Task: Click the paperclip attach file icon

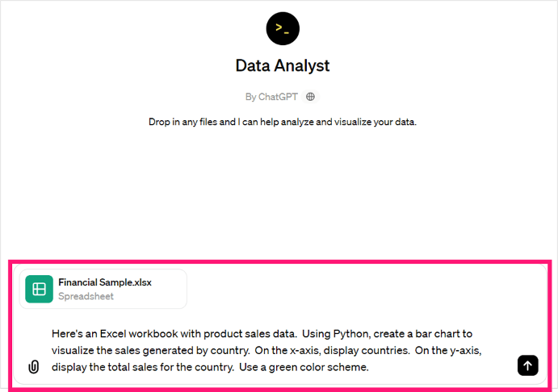Action: click(33, 366)
